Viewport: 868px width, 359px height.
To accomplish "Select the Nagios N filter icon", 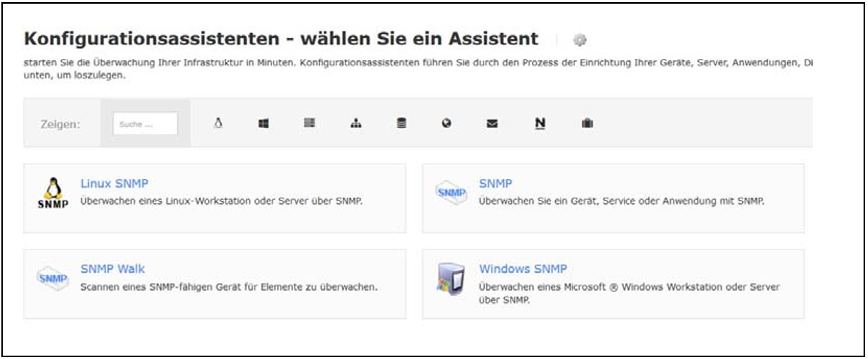I will pyautogui.click(x=540, y=124).
